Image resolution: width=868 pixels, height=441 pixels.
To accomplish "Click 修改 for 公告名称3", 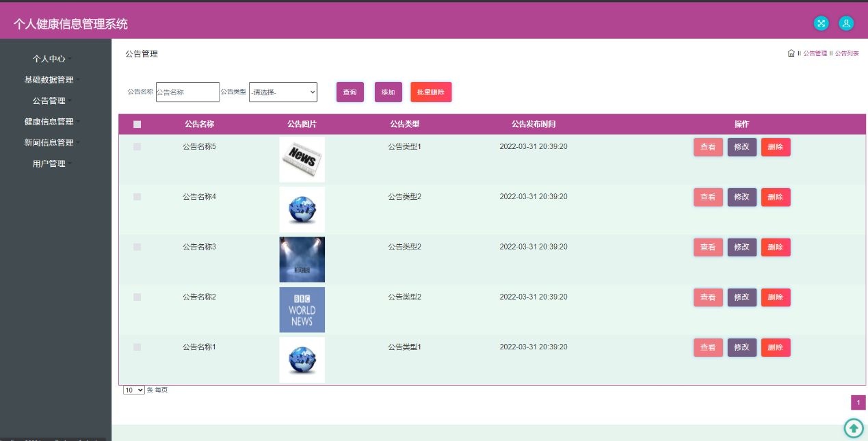I will click(x=742, y=248).
